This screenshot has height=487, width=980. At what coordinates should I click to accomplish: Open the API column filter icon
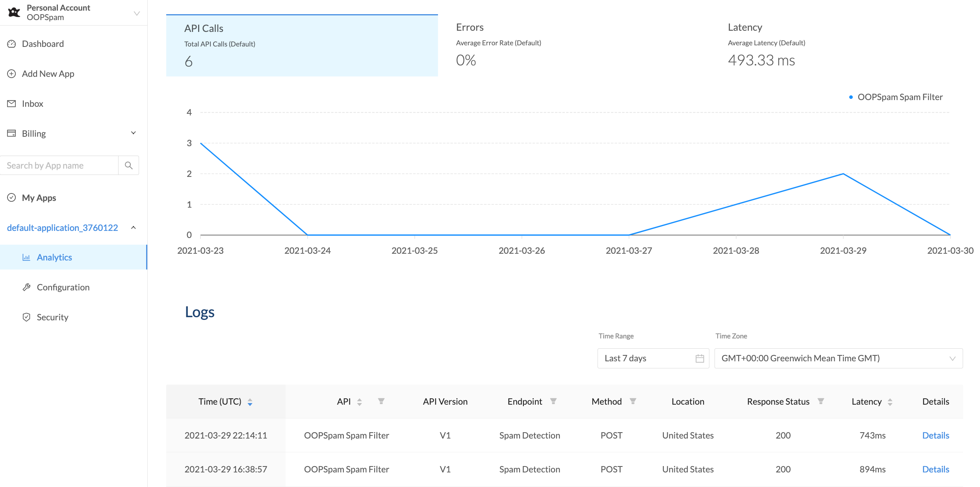coord(381,401)
